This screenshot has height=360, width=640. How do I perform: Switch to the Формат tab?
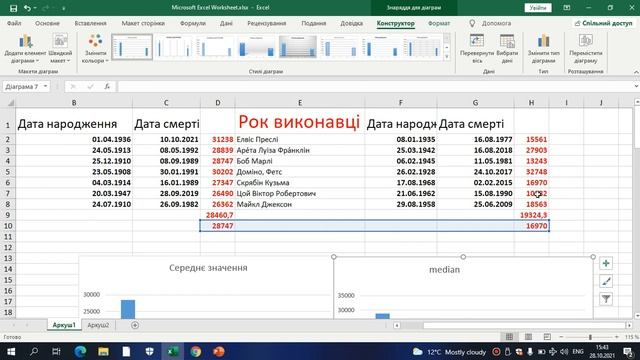coord(439,23)
